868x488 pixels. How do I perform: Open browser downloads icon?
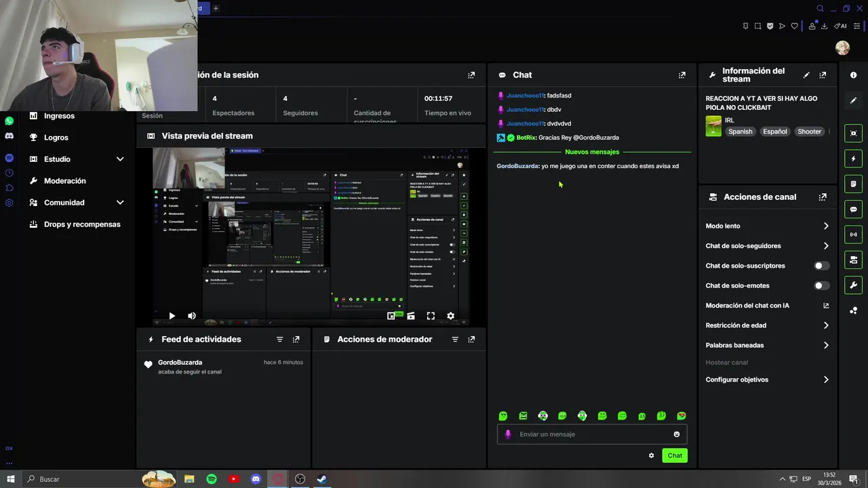pos(824,26)
